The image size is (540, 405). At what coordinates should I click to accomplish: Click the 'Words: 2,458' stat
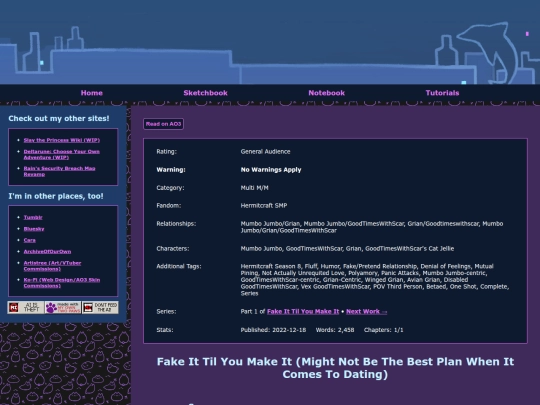point(335,330)
